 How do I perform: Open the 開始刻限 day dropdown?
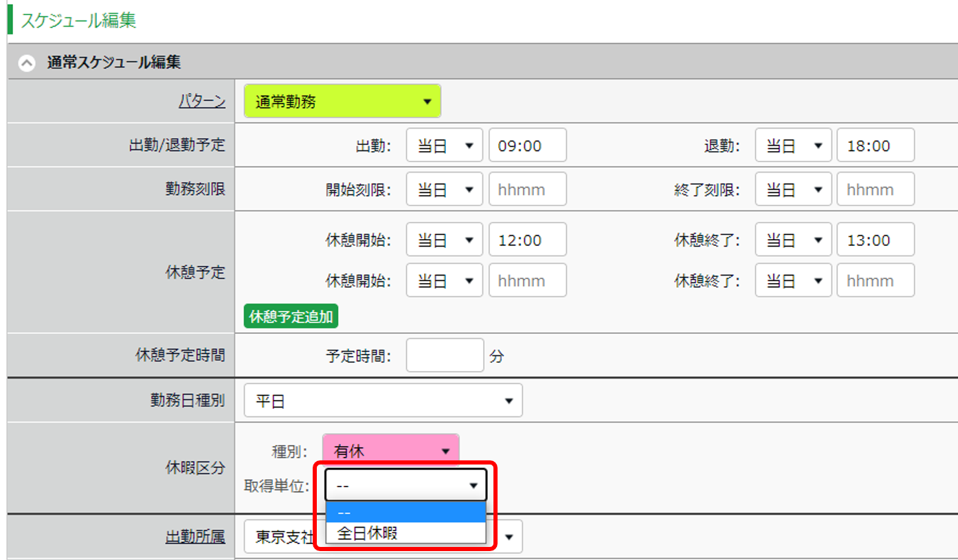[x=444, y=190]
